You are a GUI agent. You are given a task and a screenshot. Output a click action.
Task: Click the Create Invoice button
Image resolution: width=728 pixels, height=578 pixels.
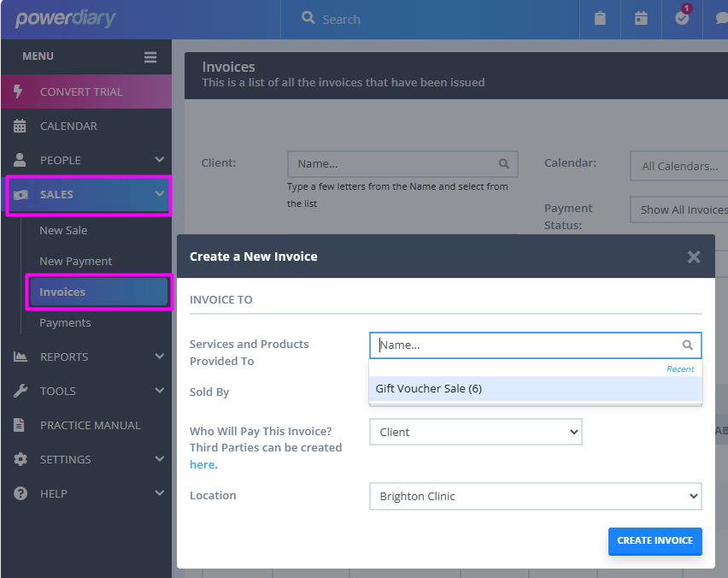pyautogui.click(x=655, y=541)
